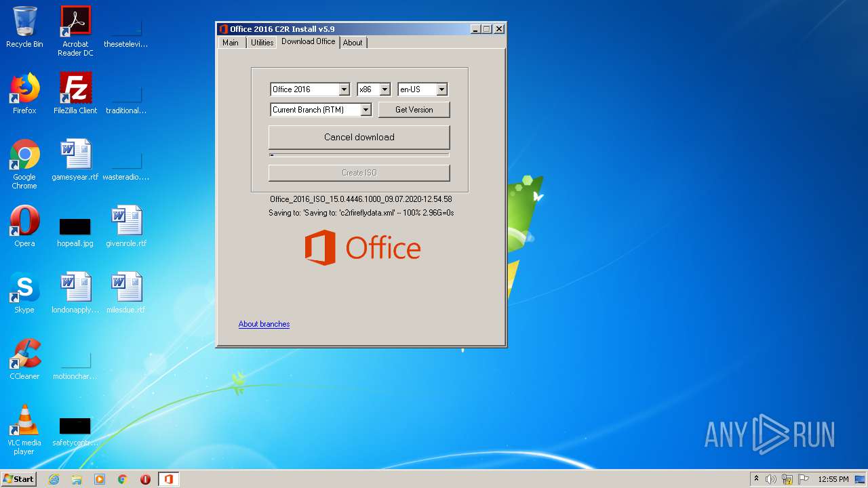Select londonapply document icon
Screen dimensions: 868x488
point(75,293)
